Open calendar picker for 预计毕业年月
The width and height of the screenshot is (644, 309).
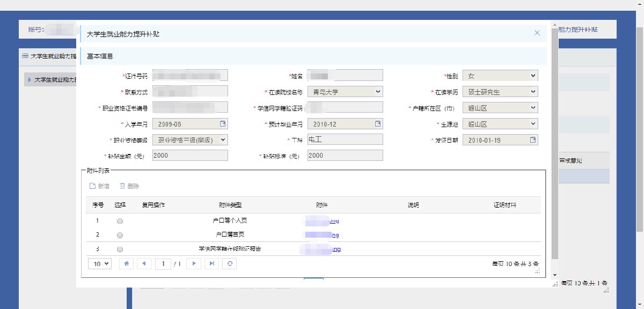377,124
